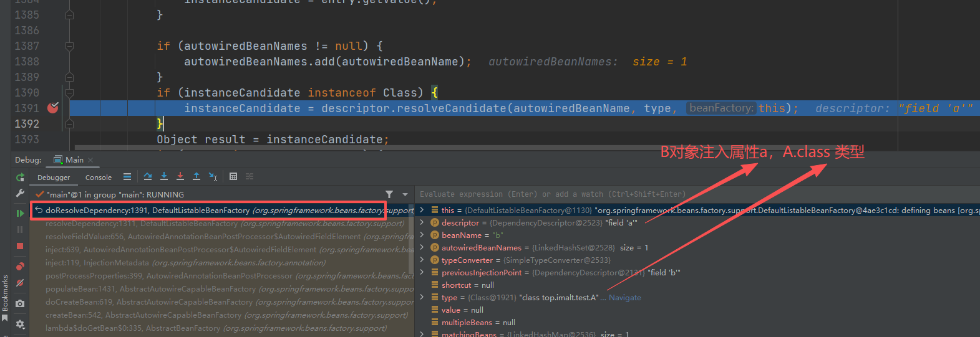980x337 pixels.
Task: Expand the autowiredBeanNames variable node
Action: pyautogui.click(x=422, y=247)
